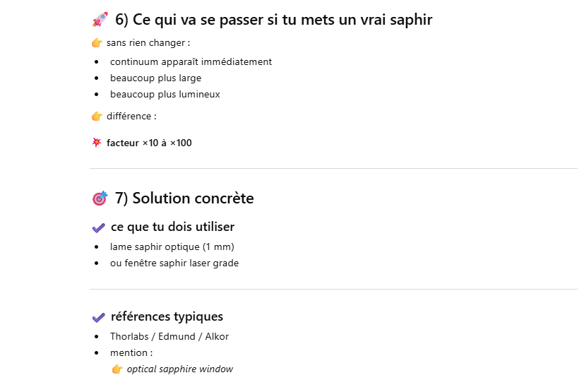Click pointing hand before 'différence'
The width and height of the screenshot is (584, 392).
tap(97, 117)
